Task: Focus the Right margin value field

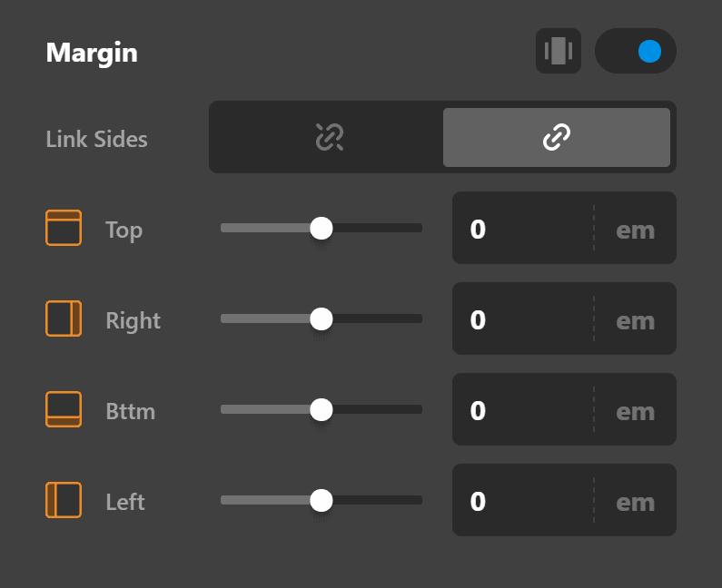Action: (523, 318)
